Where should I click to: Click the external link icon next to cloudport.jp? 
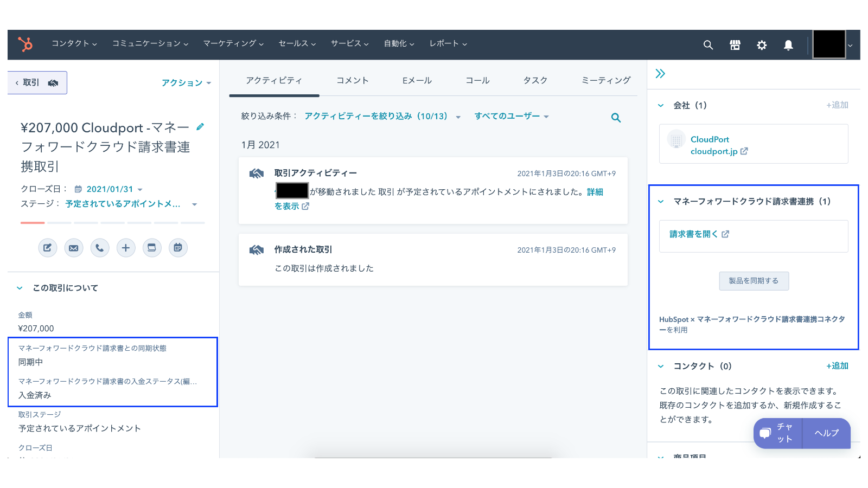click(744, 151)
